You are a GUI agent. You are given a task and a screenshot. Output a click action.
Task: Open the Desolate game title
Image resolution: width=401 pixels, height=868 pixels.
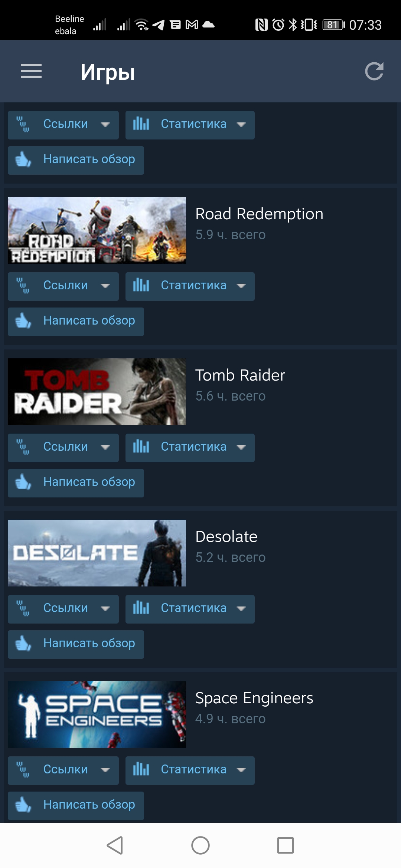pos(226,537)
